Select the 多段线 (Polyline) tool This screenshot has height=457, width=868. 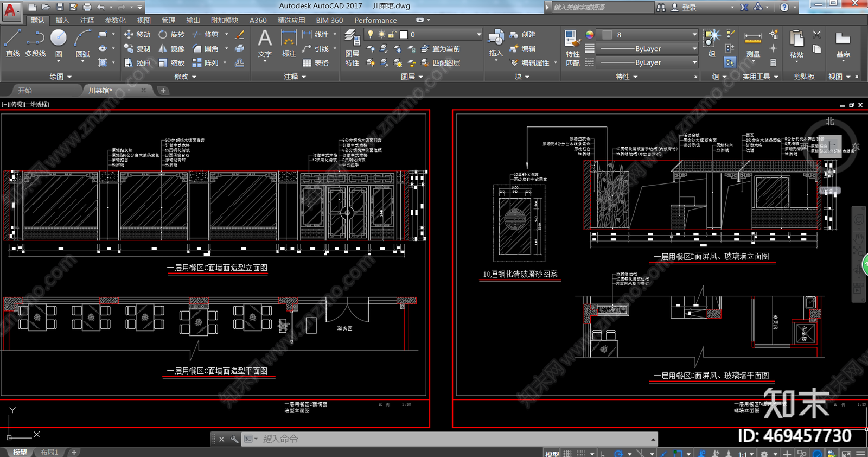(35, 43)
